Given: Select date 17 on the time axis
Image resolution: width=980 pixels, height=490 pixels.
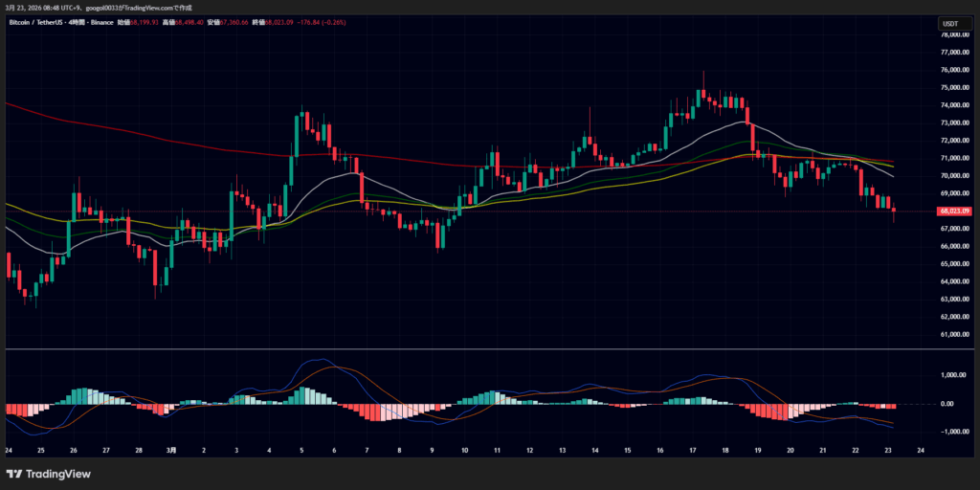Looking at the screenshot, I should [693, 450].
